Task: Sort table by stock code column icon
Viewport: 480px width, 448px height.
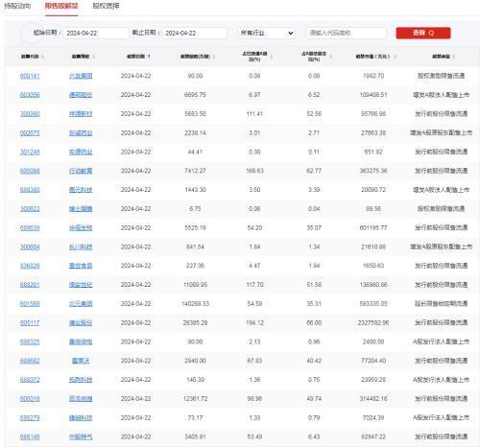Action: 42,57
